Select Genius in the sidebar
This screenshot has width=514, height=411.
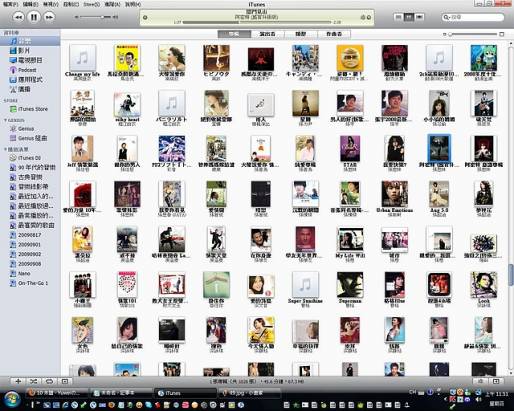pyautogui.click(x=30, y=129)
